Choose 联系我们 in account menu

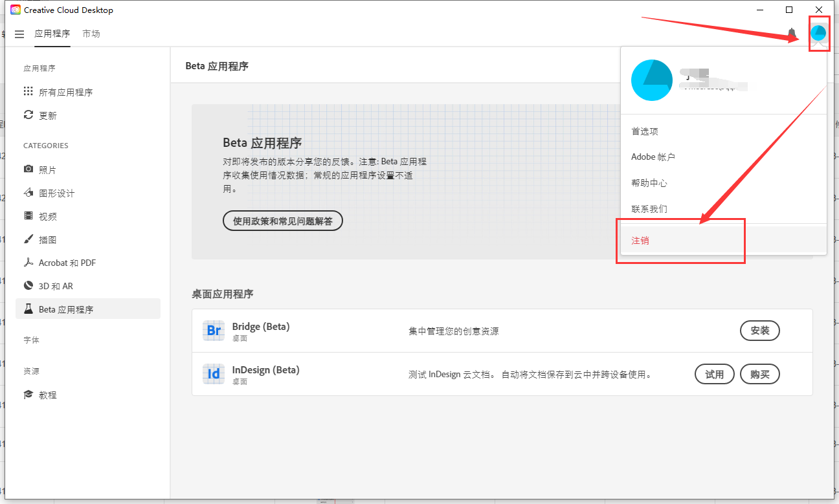(x=723, y=209)
